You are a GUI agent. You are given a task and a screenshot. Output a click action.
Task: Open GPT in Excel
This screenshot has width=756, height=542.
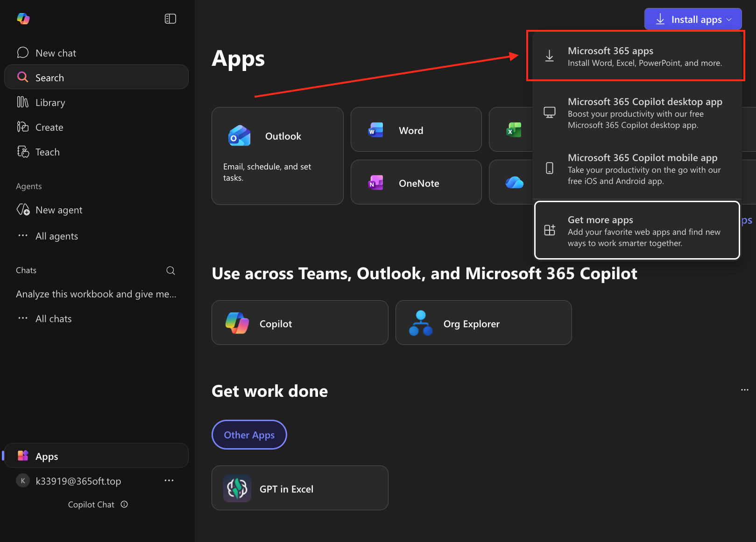(299, 488)
